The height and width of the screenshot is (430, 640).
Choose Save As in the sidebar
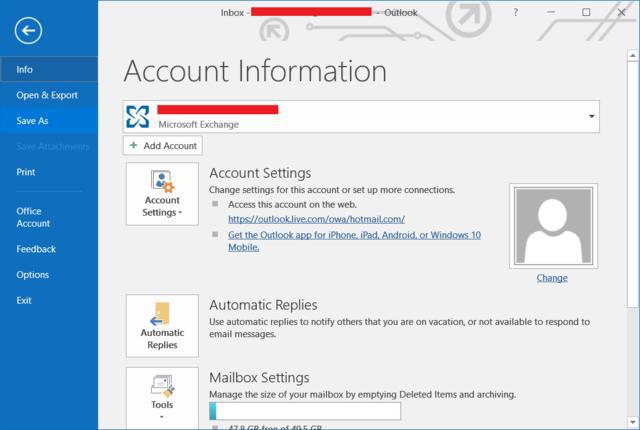pyautogui.click(x=49, y=121)
